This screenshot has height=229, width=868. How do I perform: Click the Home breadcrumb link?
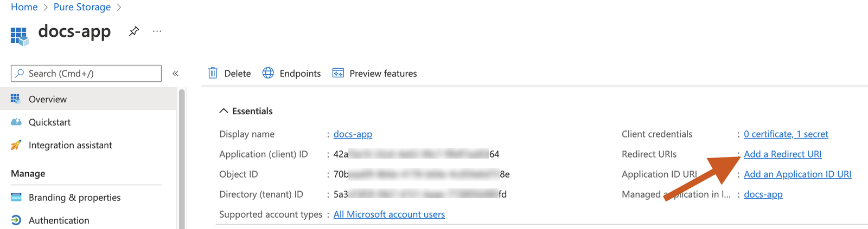[x=24, y=7]
